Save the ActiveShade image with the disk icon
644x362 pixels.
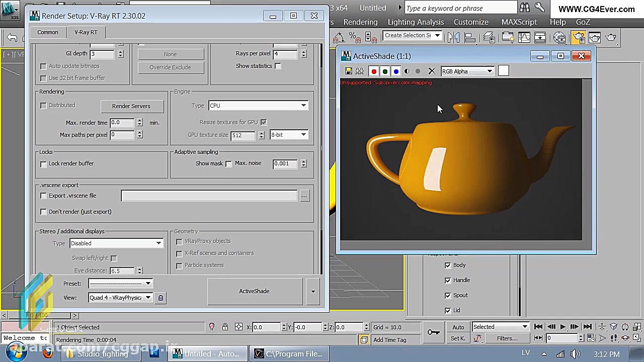[x=348, y=71]
